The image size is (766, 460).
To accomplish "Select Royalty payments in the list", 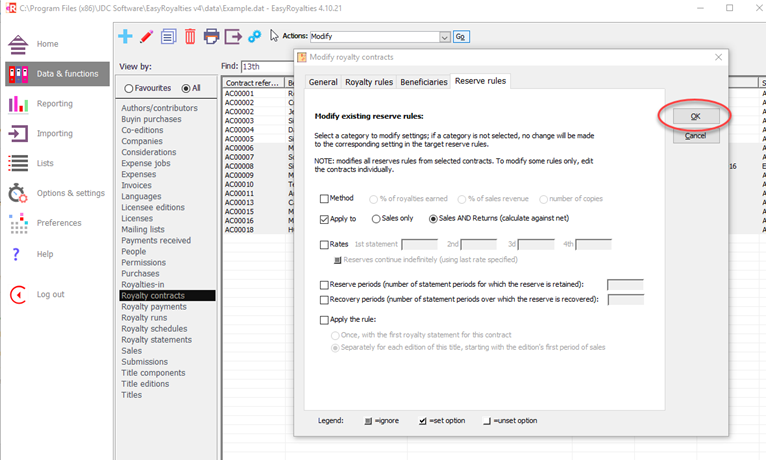I will (x=154, y=307).
